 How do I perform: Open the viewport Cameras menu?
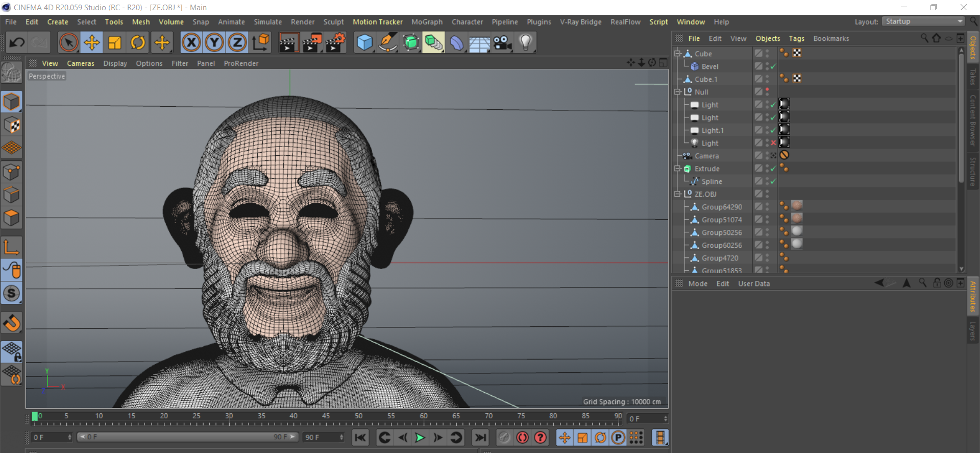[81, 63]
